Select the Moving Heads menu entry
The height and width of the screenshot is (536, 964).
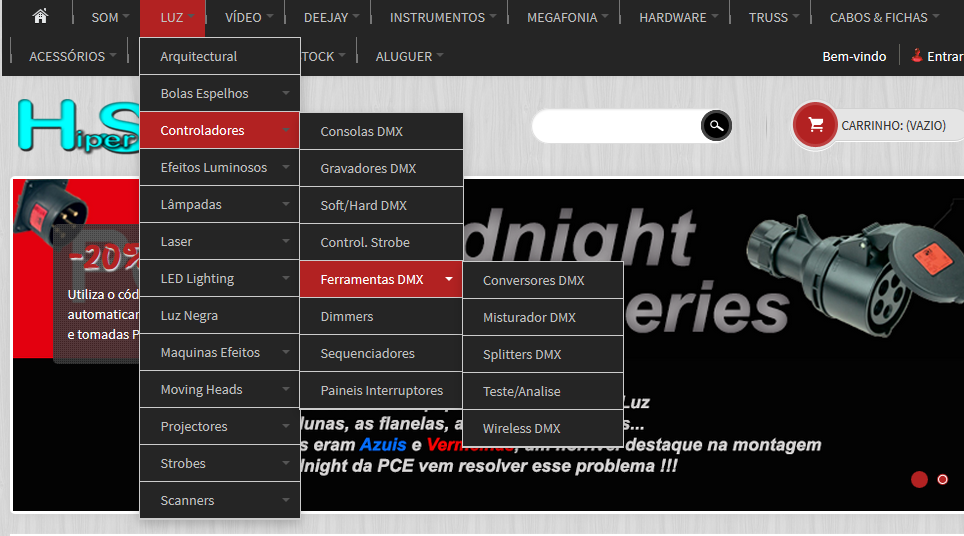point(220,389)
